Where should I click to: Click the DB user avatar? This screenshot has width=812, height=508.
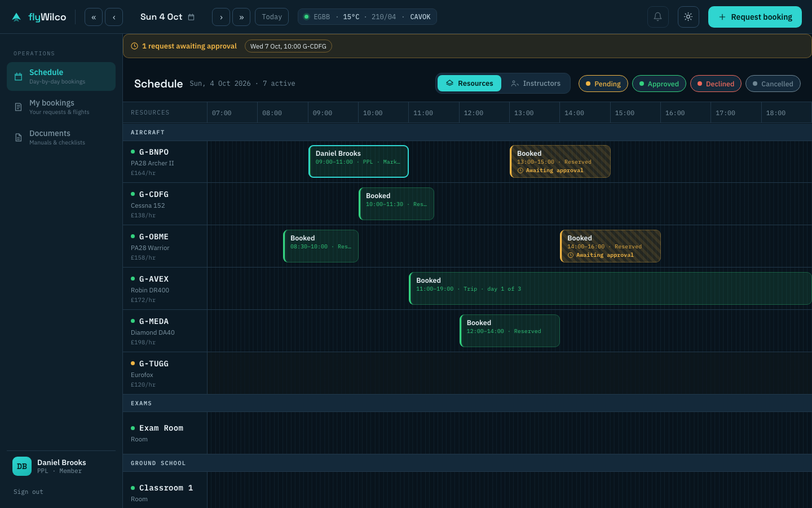point(22,466)
